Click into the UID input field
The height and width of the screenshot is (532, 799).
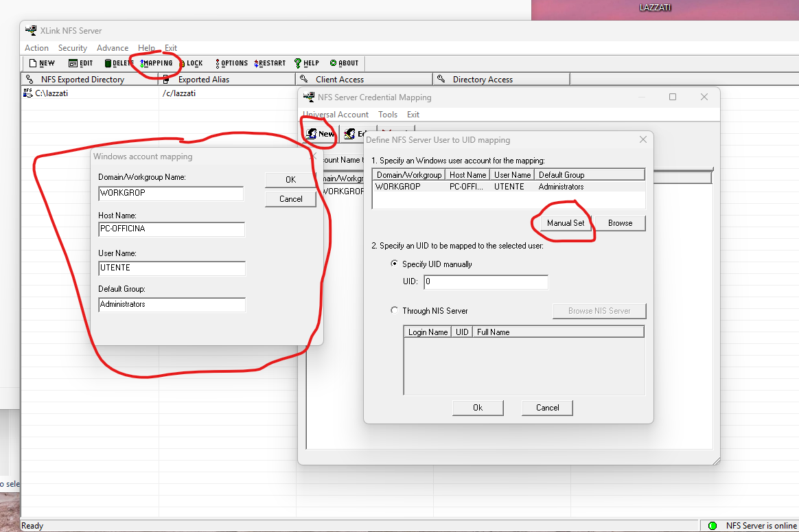[485, 282]
